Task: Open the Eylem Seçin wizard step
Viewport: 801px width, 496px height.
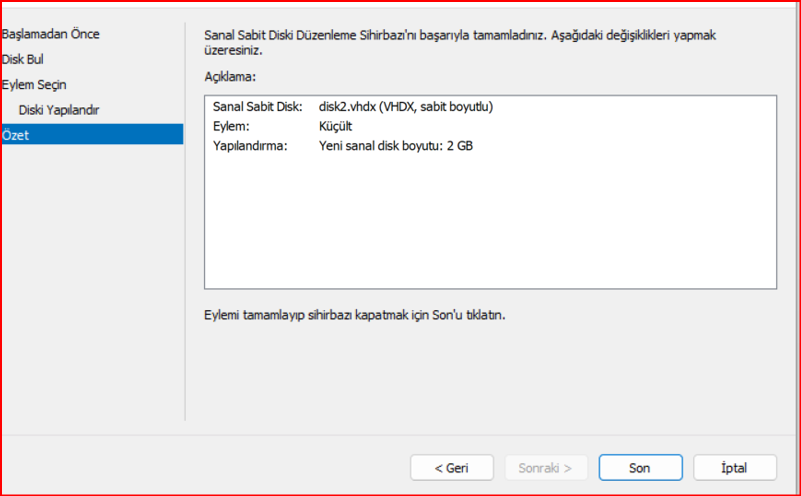Action: click(x=35, y=85)
